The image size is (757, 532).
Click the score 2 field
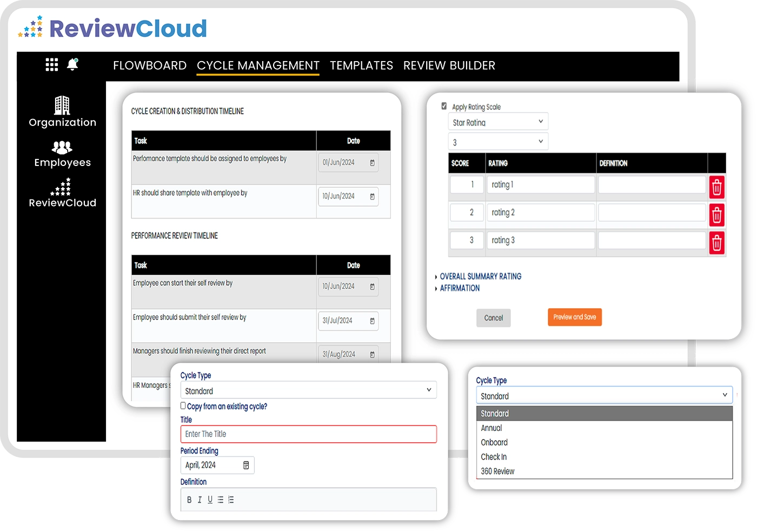tap(467, 212)
